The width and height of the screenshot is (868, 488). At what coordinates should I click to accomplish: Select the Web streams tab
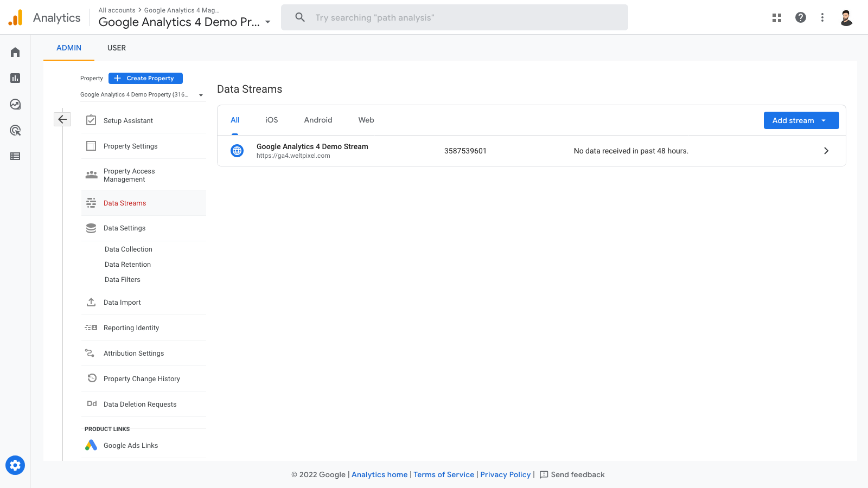(366, 120)
